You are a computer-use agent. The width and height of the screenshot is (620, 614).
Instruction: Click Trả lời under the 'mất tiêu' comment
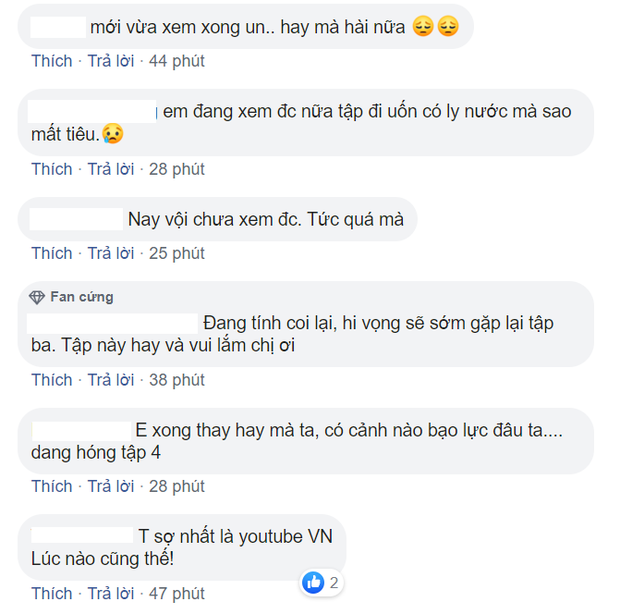click(x=111, y=168)
